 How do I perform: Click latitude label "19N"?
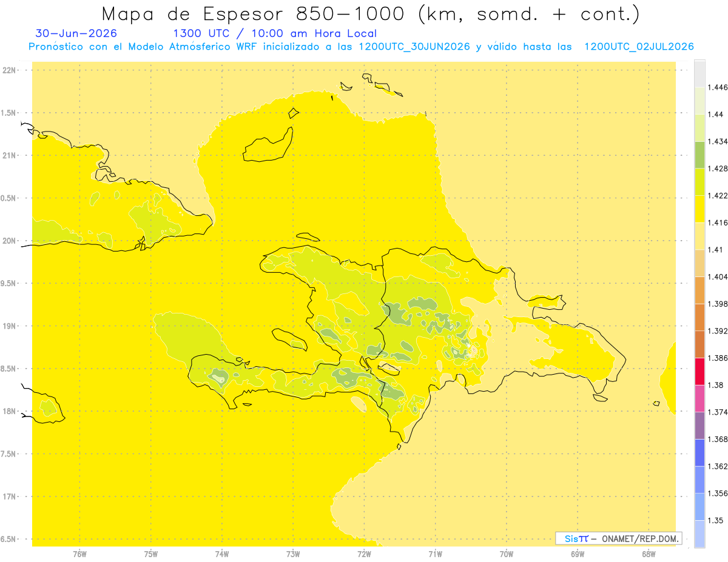coord(10,326)
